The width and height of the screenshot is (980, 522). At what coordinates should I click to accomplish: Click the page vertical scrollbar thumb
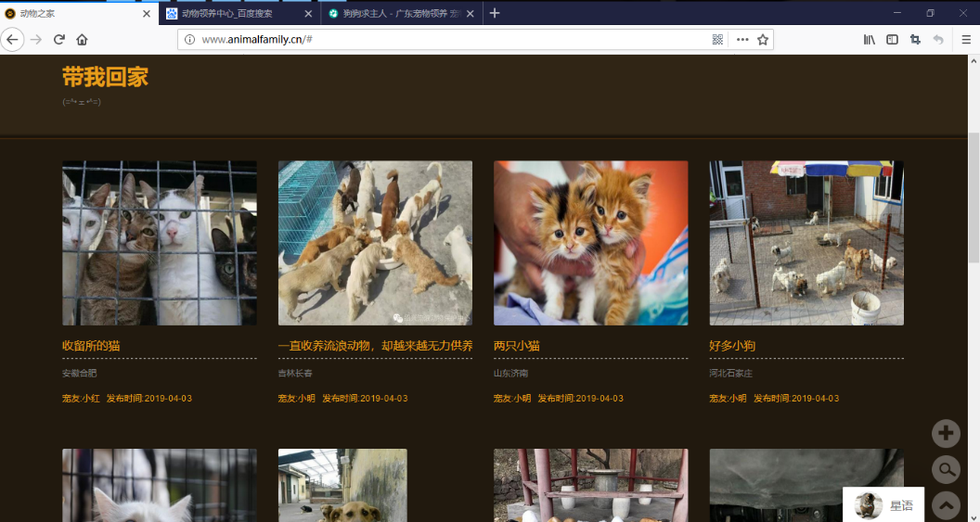(x=974, y=197)
